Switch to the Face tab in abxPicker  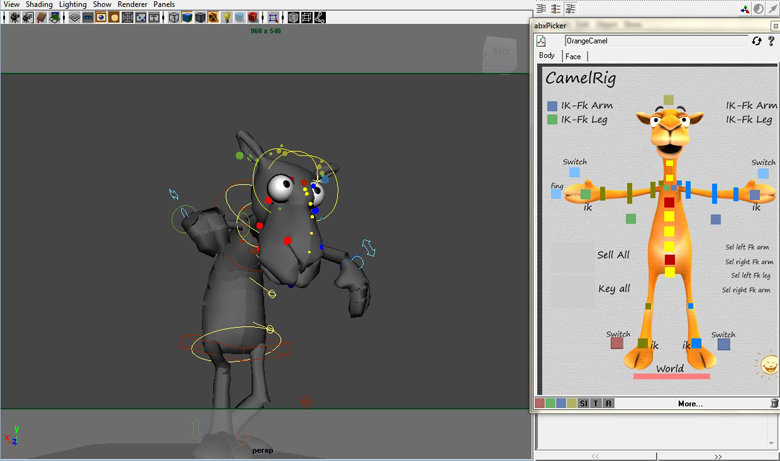(574, 56)
